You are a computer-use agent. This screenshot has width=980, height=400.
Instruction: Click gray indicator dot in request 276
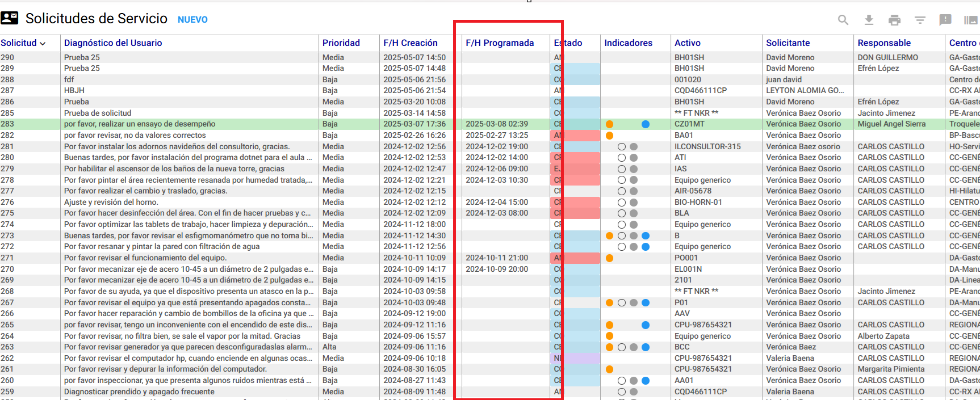pyautogui.click(x=634, y=203)
